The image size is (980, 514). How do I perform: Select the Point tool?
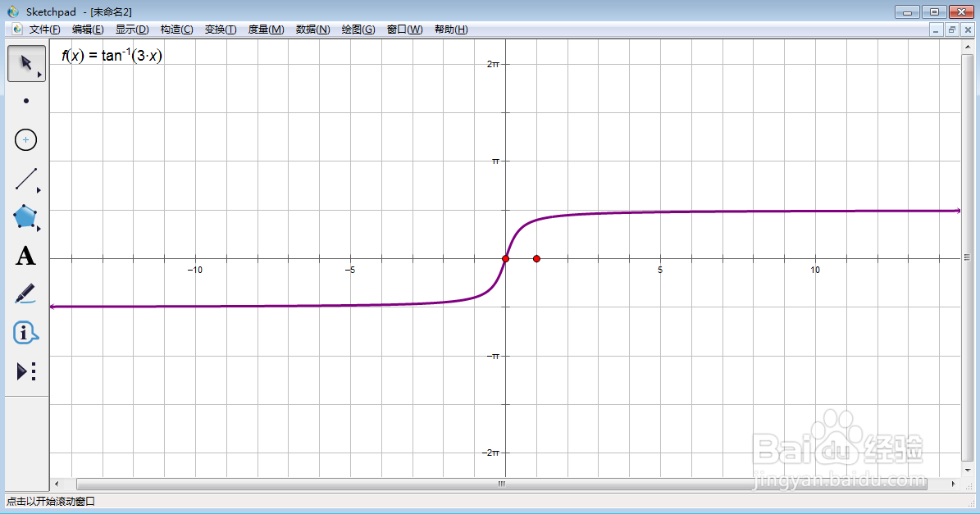coord(25,100)
